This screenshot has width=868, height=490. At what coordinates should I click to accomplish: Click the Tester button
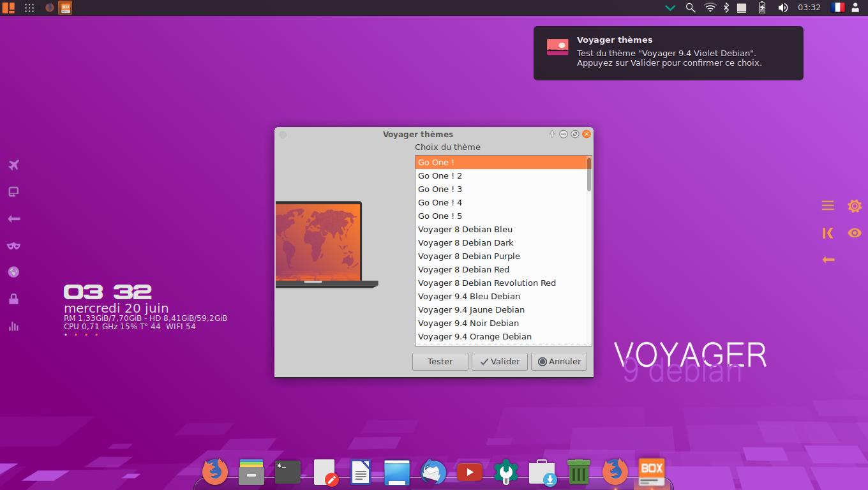click(x=440, y=362)
